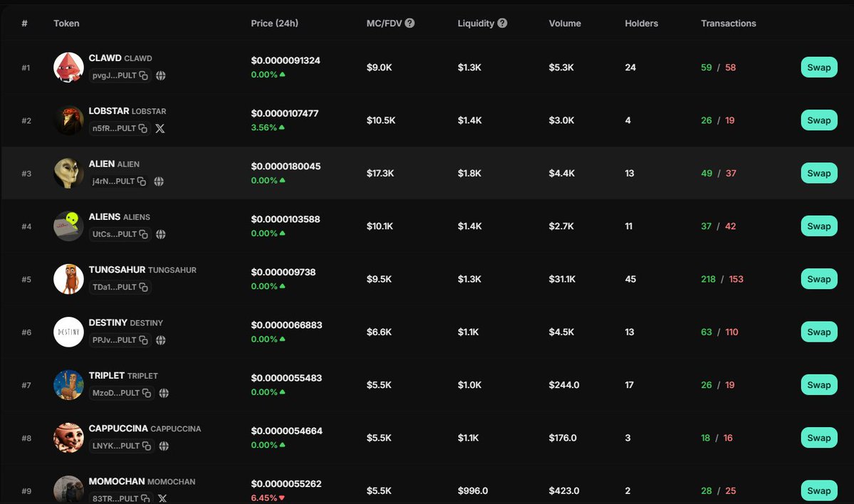Open the MOMOCHAN X profile icon
This screenshot has height=504, width=854.
click(x=162, y=498)
